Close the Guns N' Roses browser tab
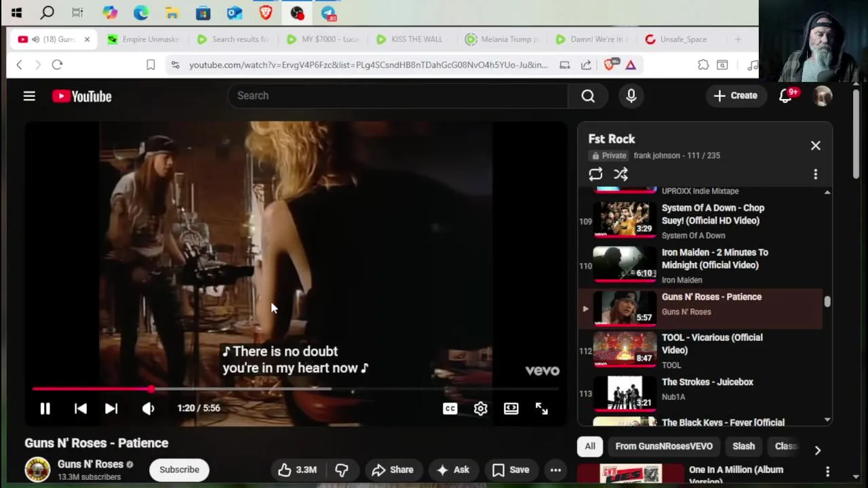The image size is (868, 488). [87, 39]
